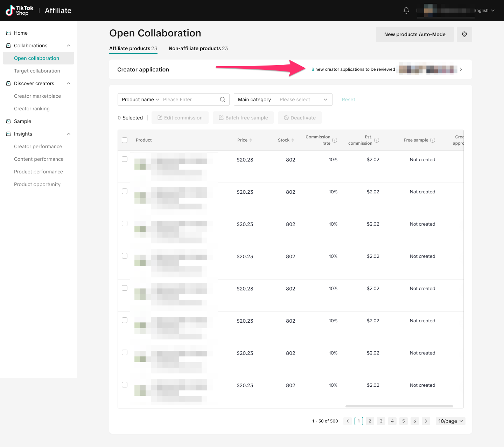Sort by Stock column arrows
This screenshot has height=447, width=504.
tap(293, 140)
